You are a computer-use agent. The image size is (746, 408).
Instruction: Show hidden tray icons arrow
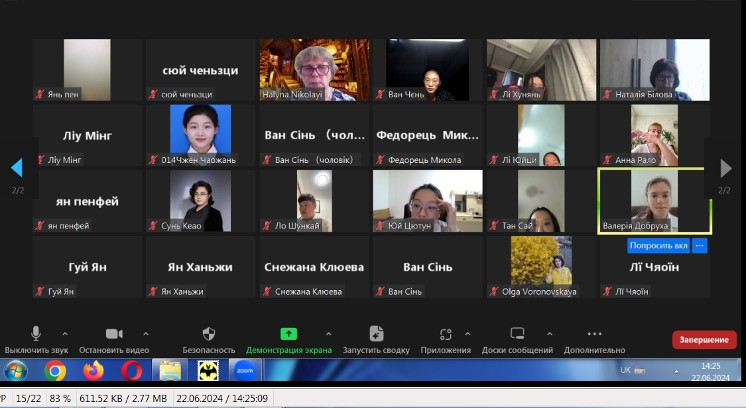(676, 371)
